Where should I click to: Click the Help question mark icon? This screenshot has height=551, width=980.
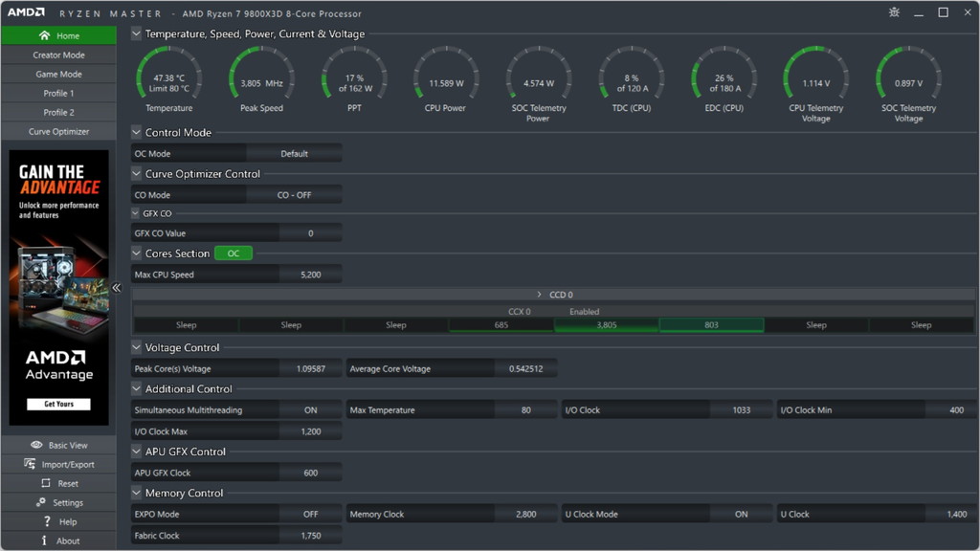pyautogui.click(x=47, y=521)
